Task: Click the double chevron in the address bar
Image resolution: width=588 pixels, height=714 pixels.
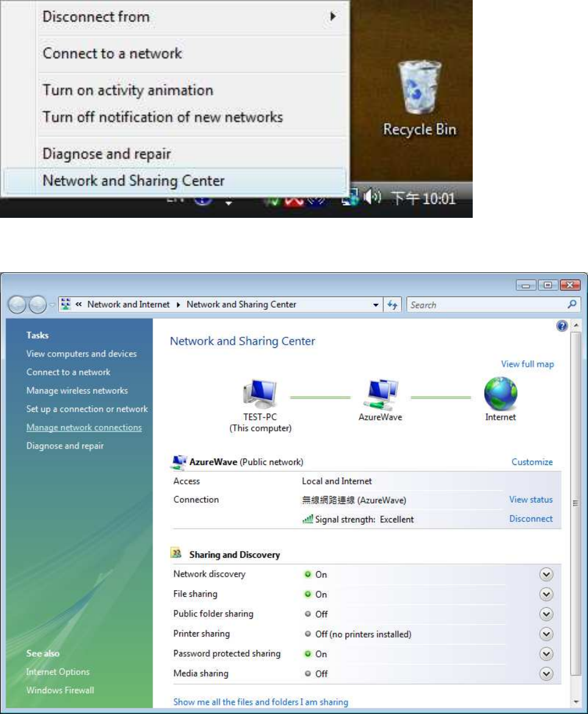Action: click(x=79, y=304)
